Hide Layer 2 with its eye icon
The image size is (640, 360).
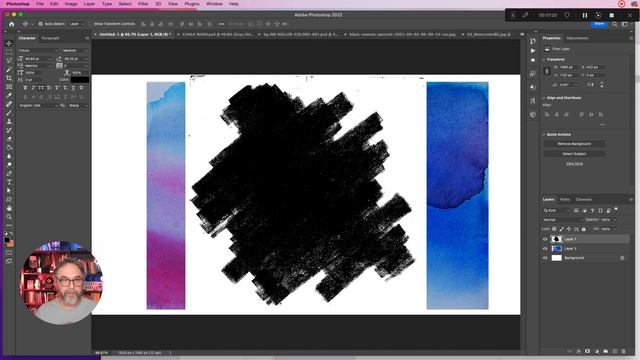click(x=545, y=249)
